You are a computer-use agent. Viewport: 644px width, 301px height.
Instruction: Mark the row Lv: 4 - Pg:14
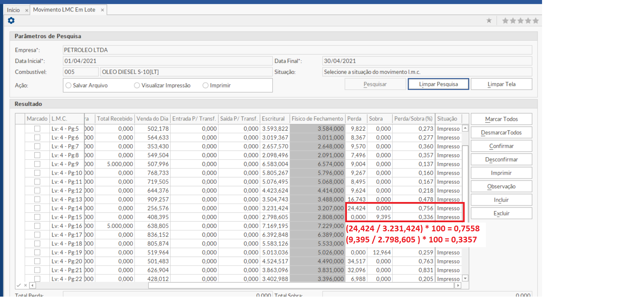[x=37, y=208]
